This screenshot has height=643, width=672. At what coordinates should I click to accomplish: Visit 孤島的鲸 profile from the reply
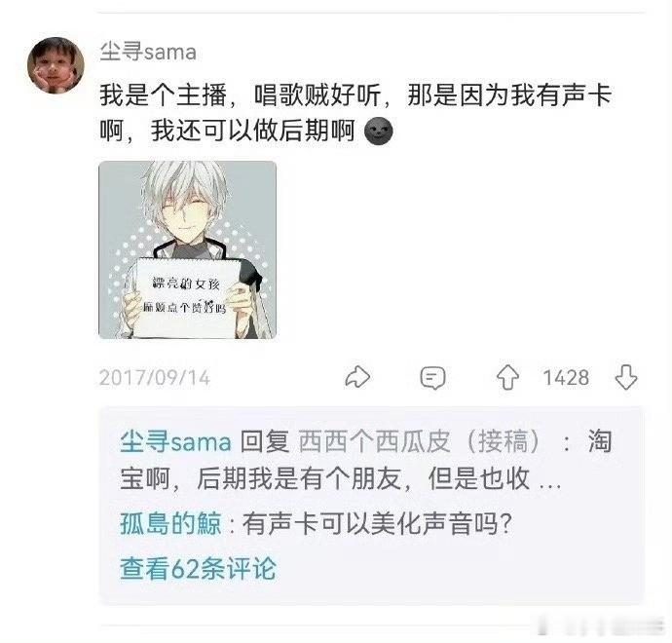(x=170, y=523)
